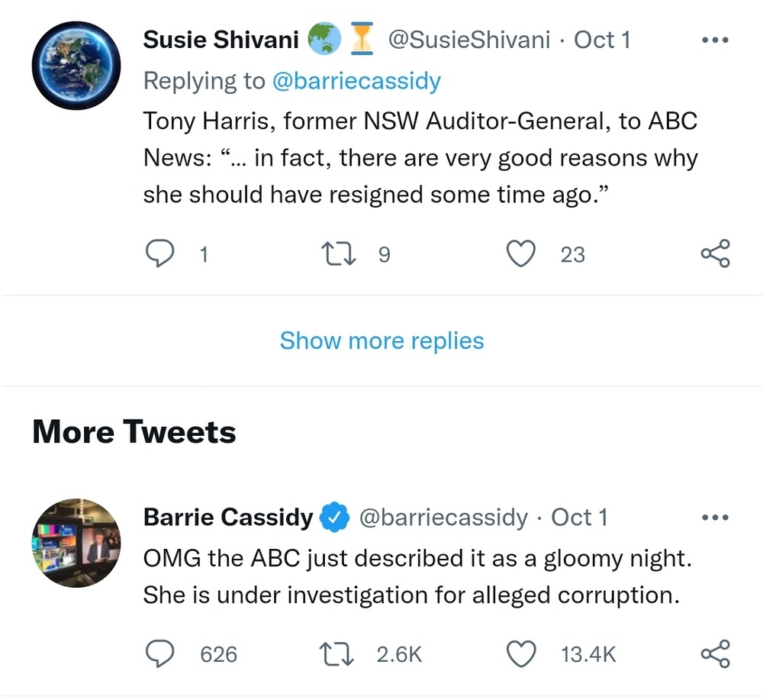Reply to Susie Shivani's tweet
This screenshot has height=700, width=763.
159,253
